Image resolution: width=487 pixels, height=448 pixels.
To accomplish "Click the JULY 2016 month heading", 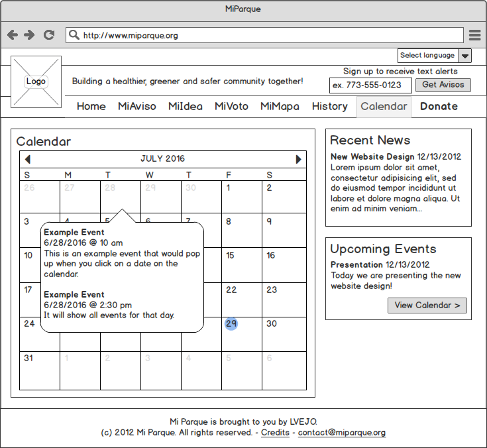I will point(163,159).
